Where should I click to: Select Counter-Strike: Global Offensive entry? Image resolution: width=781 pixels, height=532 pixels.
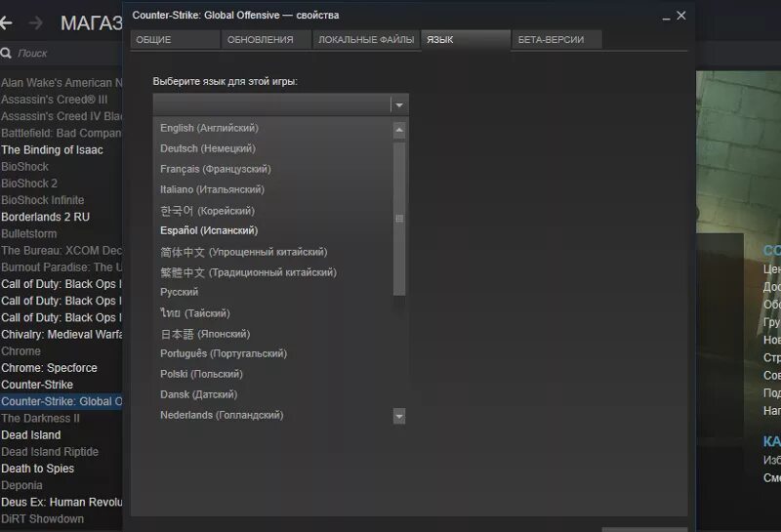point(62,401)
